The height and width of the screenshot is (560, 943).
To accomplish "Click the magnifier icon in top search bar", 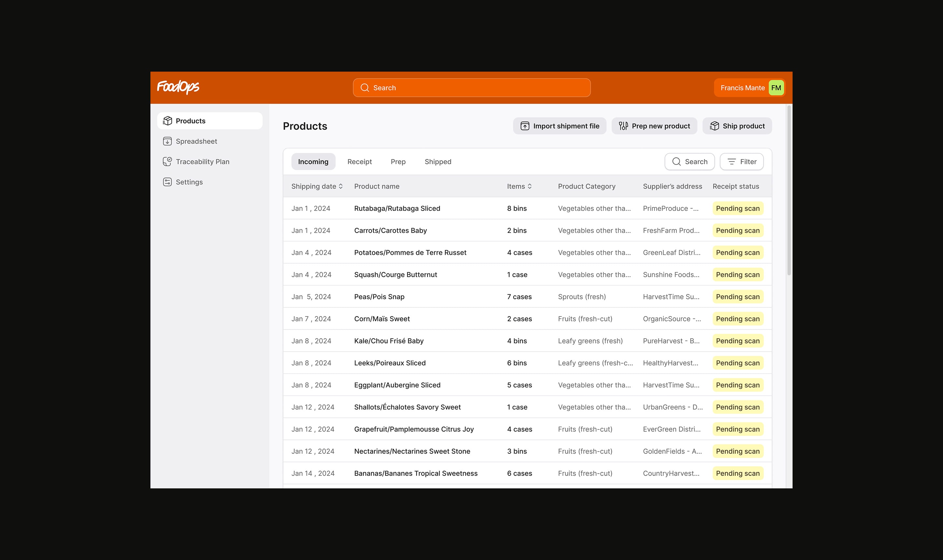I will 364,88.
